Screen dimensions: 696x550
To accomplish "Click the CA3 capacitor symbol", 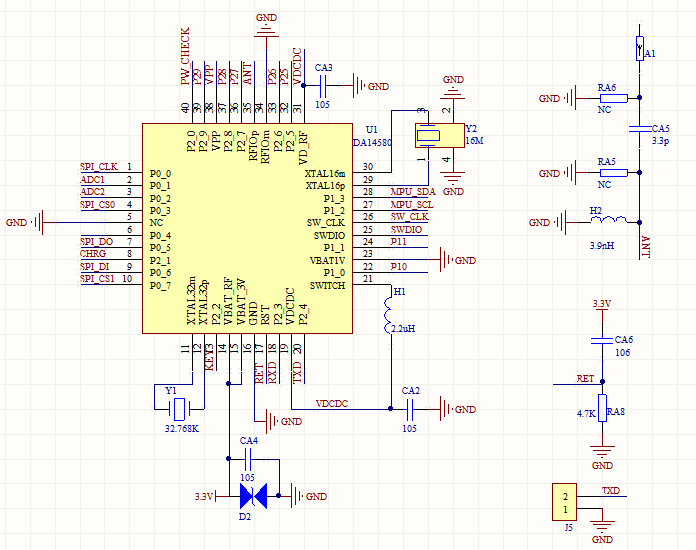I will click(x=323, y=85).
